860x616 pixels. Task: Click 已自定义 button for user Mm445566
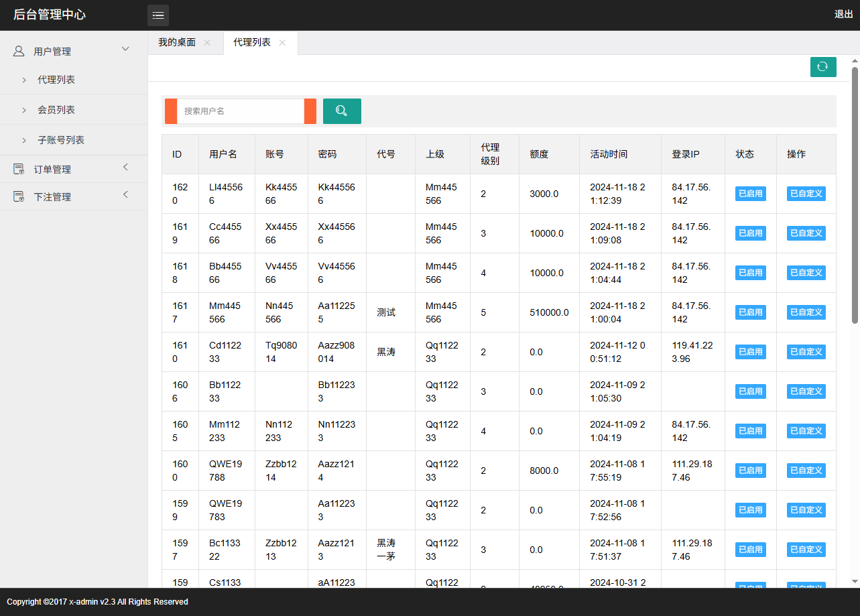pos(806,312)
